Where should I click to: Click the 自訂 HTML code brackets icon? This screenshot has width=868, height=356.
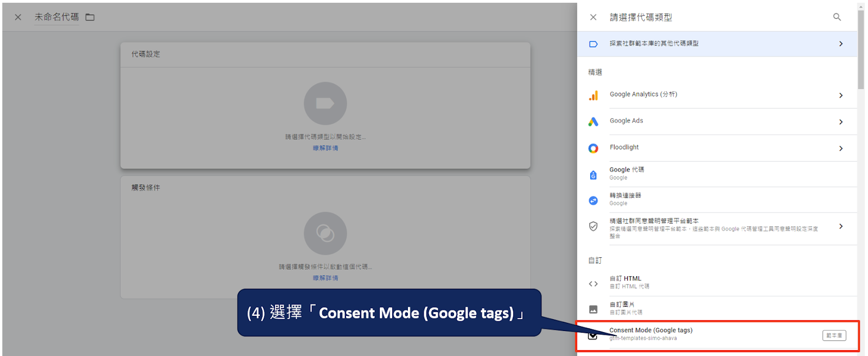tap(593, 284)
